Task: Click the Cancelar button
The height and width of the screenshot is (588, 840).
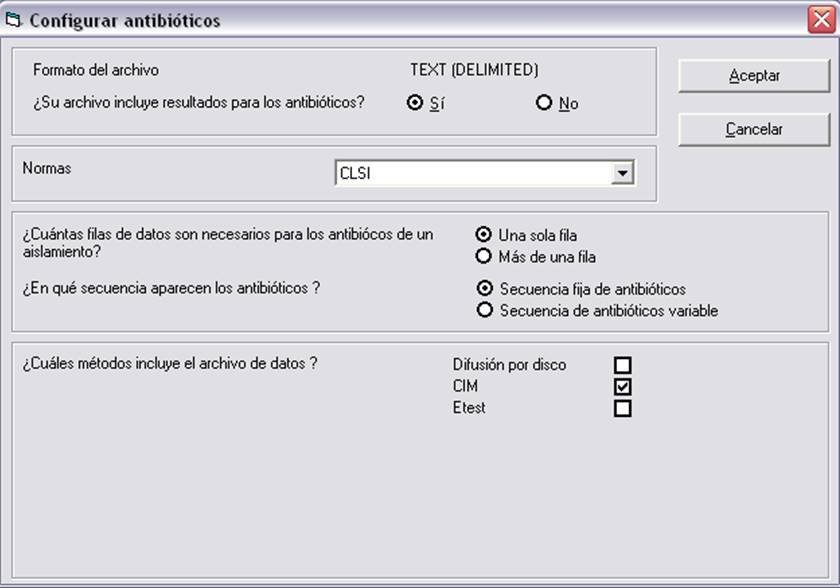Action: pyautogui.click(x=754, y=129)
